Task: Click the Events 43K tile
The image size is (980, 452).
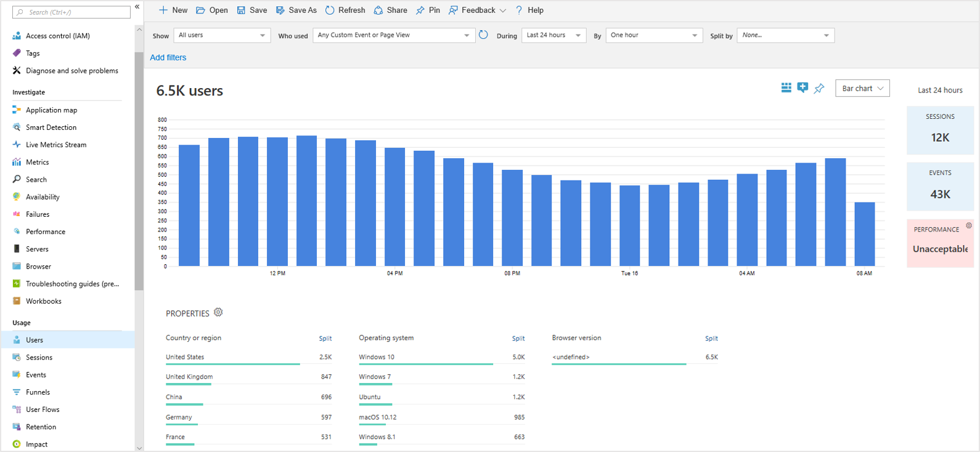Action: click(940, 187)
